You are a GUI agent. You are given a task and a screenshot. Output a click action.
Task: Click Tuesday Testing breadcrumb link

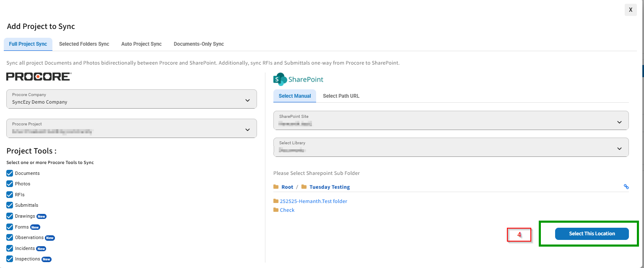point(330,187)
